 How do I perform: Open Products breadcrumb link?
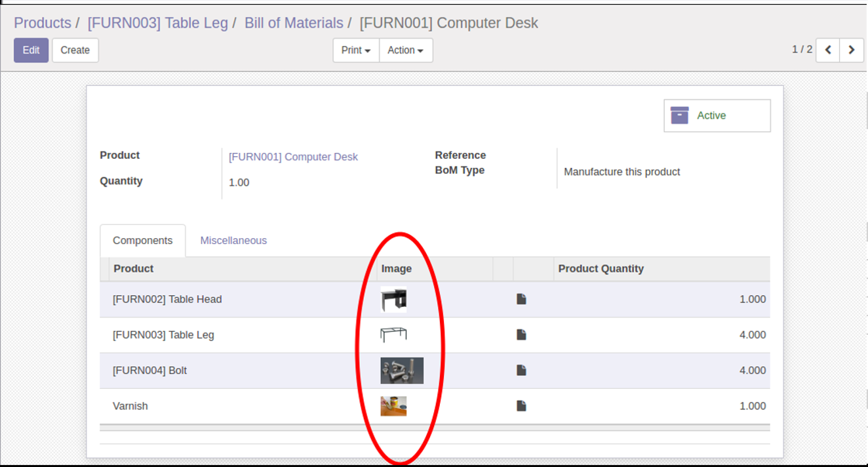pos(43,23)
